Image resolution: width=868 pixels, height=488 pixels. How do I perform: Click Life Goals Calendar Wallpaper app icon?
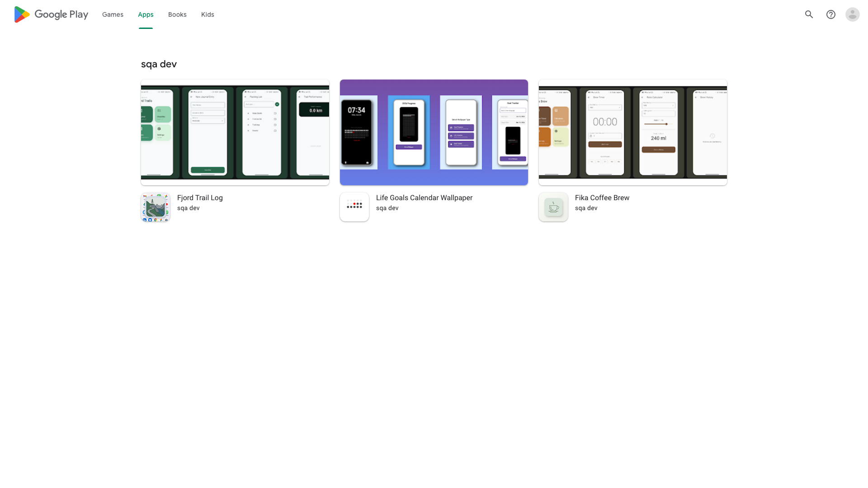click(x=354, y=207)
